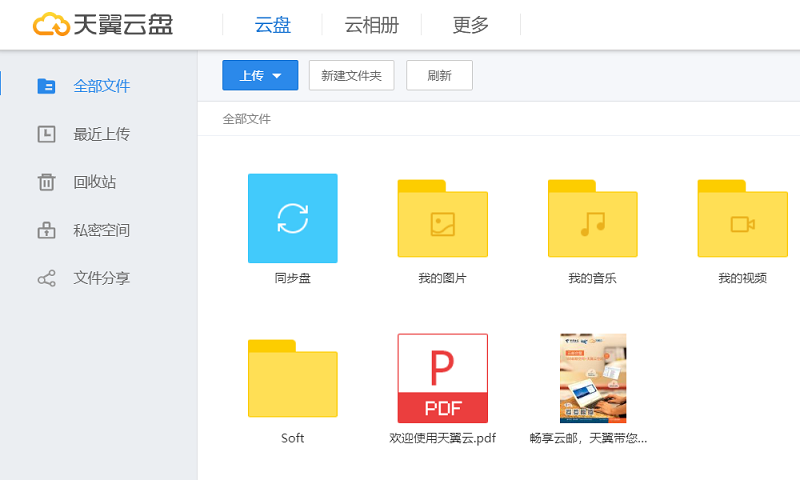Click the 回收站 trash bin icon
The width and height of the screenshot is (800, 480).
[46, 182]
